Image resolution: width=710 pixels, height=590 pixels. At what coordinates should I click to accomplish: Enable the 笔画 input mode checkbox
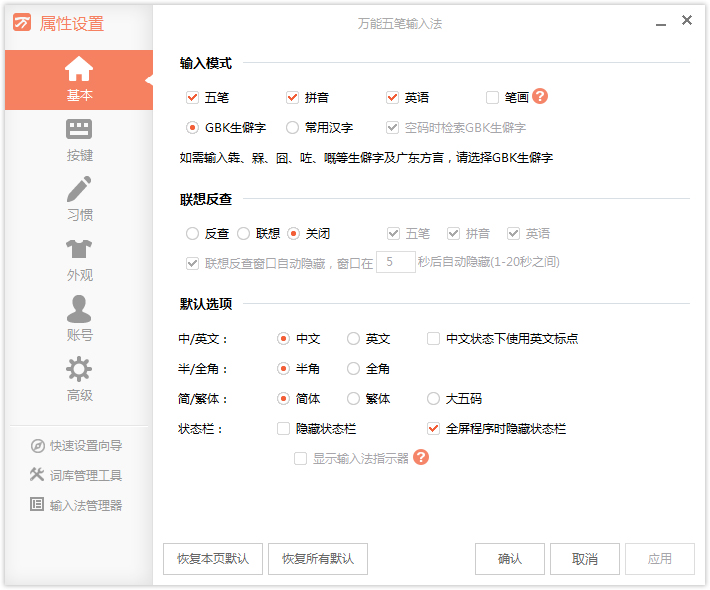click(x=492, y=97)
